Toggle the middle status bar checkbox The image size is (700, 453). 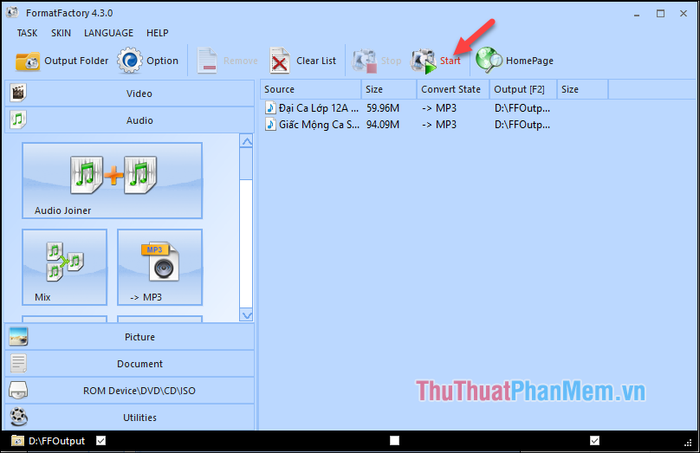[x=395, y=441]
